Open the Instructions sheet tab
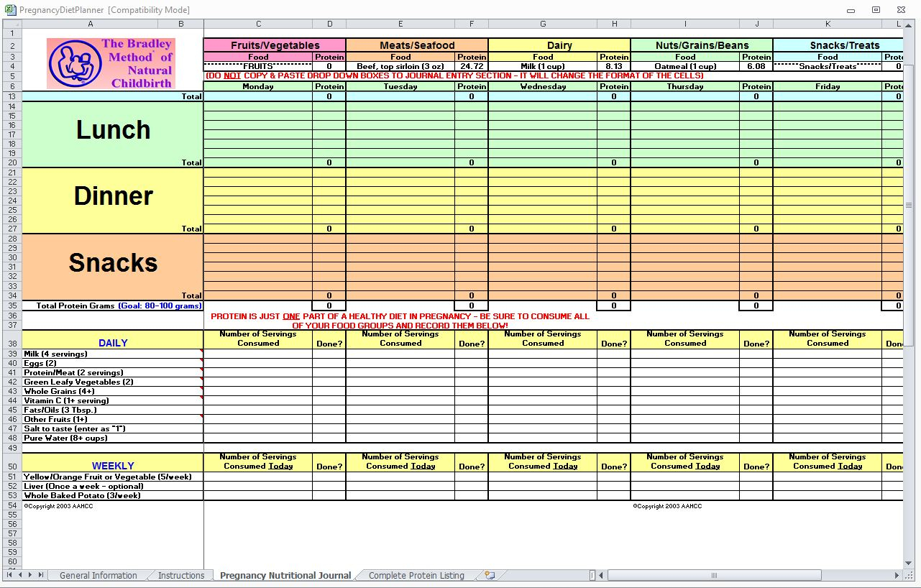Viewport: 921px width, 588px height. click(181, 575)
